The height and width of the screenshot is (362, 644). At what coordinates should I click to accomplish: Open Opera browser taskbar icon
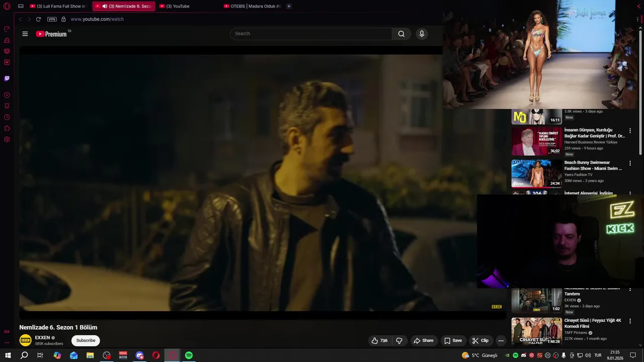click(x=156, y=355)
